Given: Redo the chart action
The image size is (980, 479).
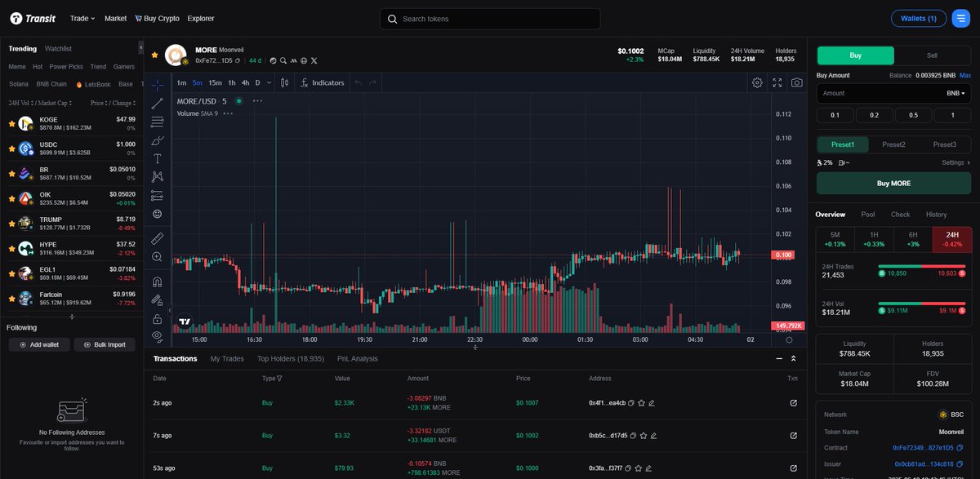Looking at the screenshot, I should pos(372,82).
